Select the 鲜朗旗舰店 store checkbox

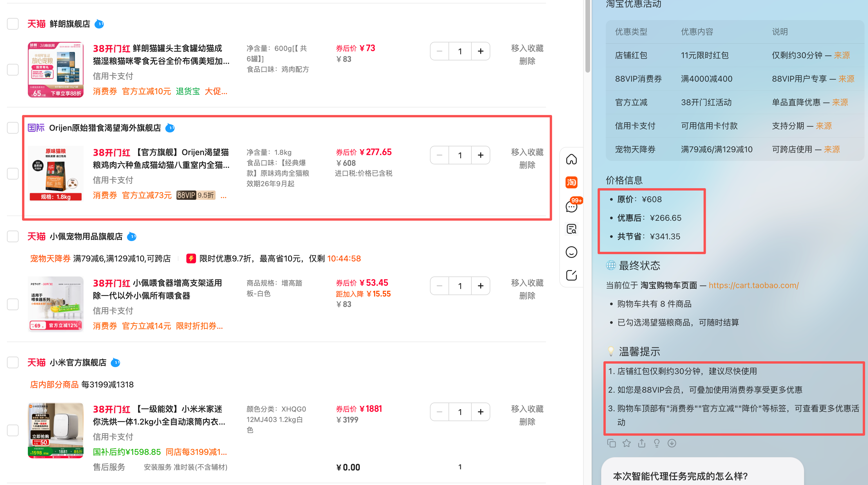coord(12,24)
